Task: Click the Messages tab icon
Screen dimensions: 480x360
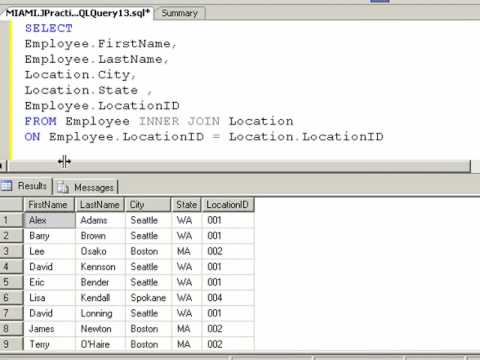Action: (x=63, y=188)
